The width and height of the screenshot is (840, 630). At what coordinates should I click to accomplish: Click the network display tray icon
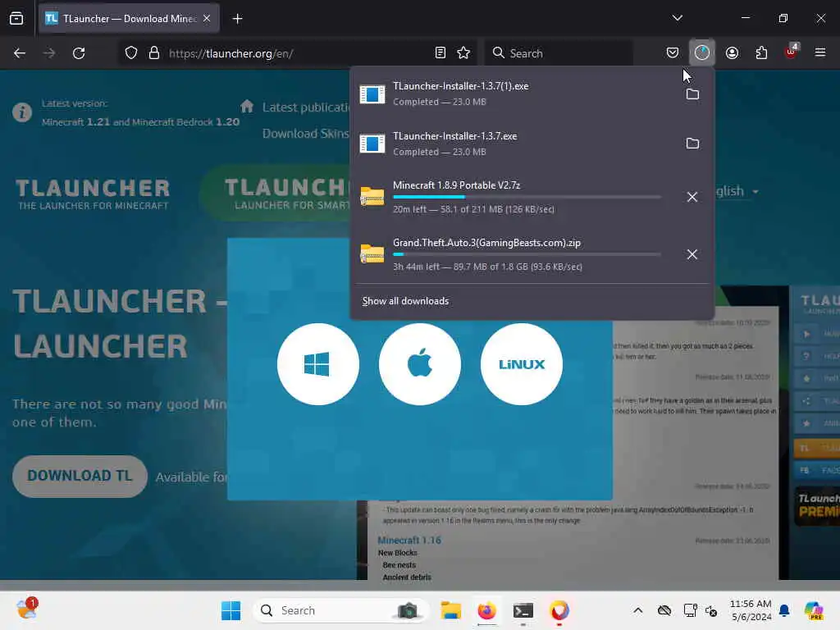tap(690, 610)
